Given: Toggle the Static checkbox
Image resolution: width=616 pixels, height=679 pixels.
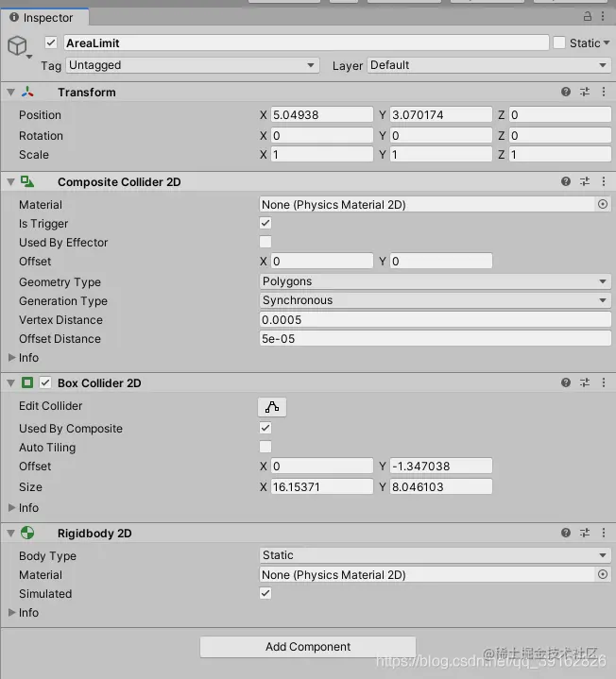Looking at the screenshot, I should [x=559, y=42].
